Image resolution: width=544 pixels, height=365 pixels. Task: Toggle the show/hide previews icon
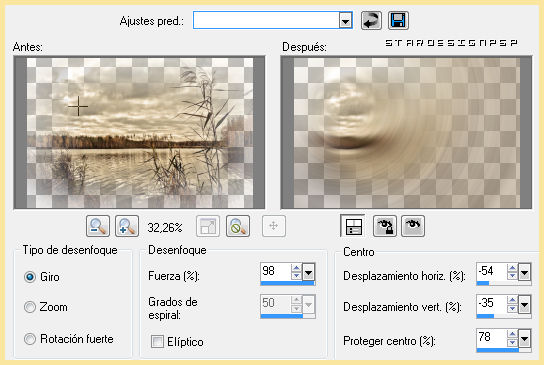pyautogui.click(x=352, y=226)
